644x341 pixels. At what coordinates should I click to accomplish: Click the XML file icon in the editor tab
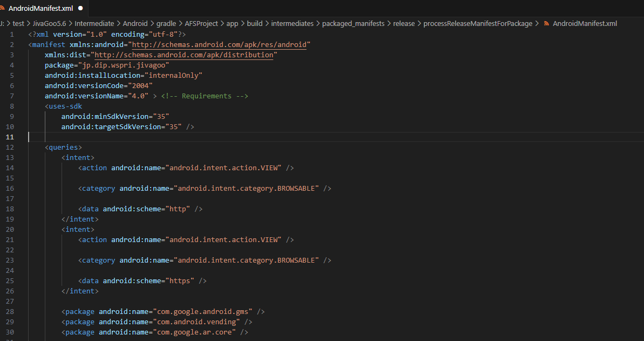click(x=3, y=8)
